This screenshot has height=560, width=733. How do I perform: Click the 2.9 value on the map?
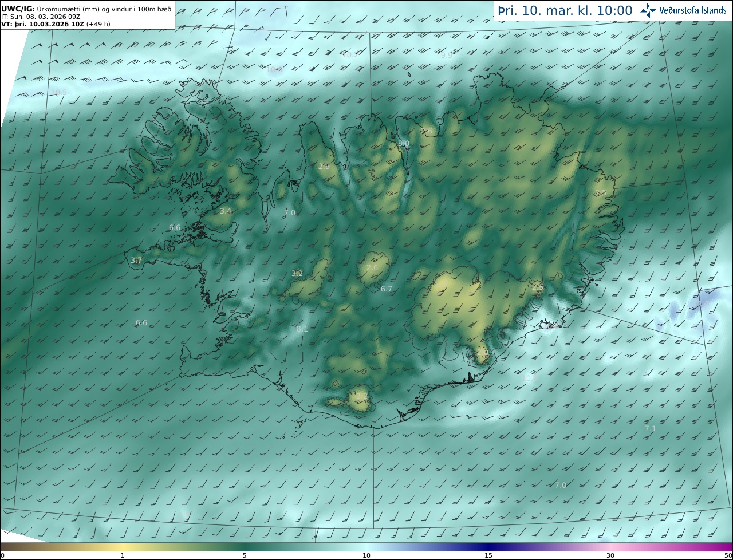pos(324,166)
